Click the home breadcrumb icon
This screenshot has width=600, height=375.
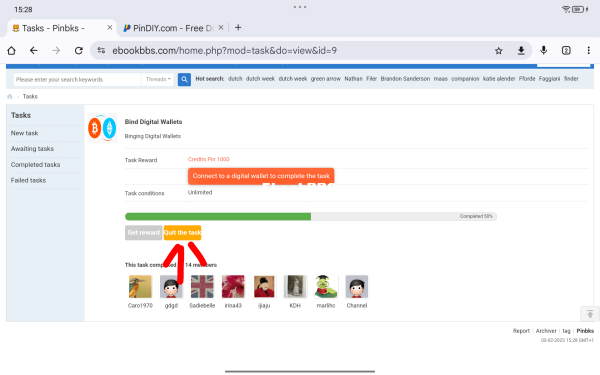(10, 96)
